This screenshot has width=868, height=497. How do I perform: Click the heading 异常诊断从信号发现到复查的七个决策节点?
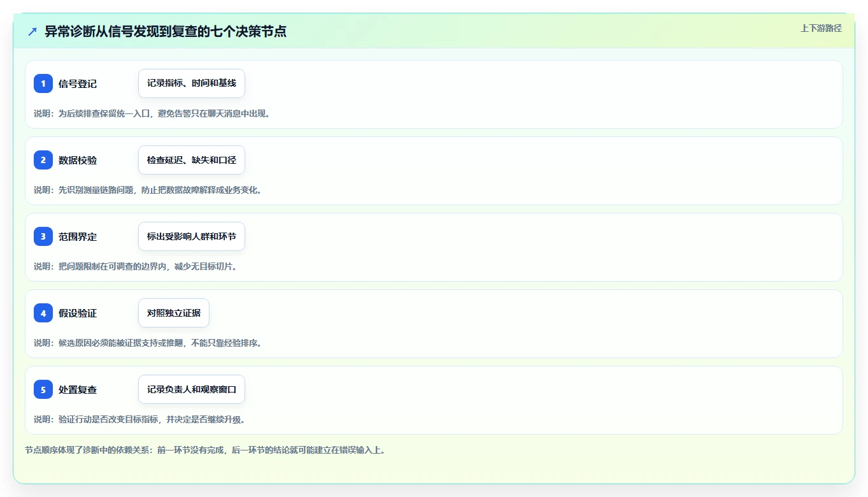[166, 31]
